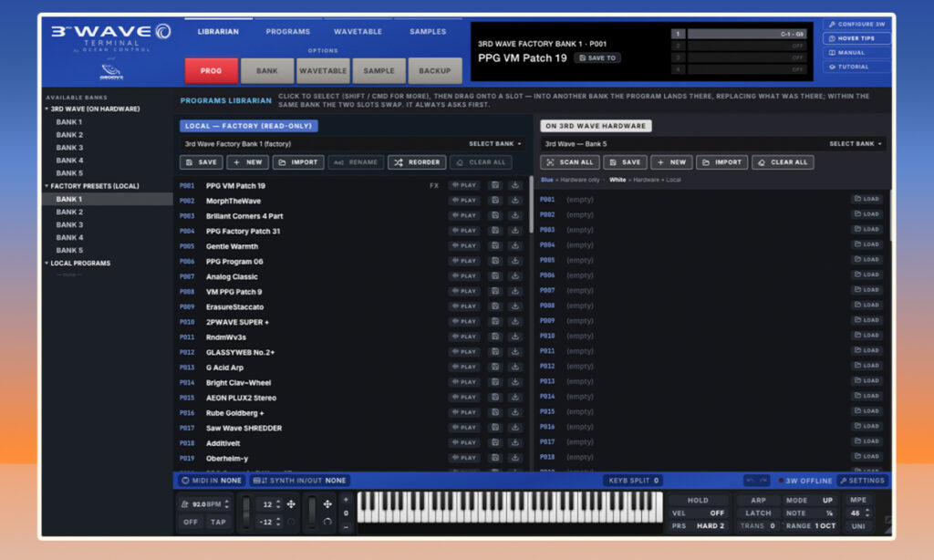Load program into hardware slot P001
This screenshot has width=934, height=560.
[867, 199]
